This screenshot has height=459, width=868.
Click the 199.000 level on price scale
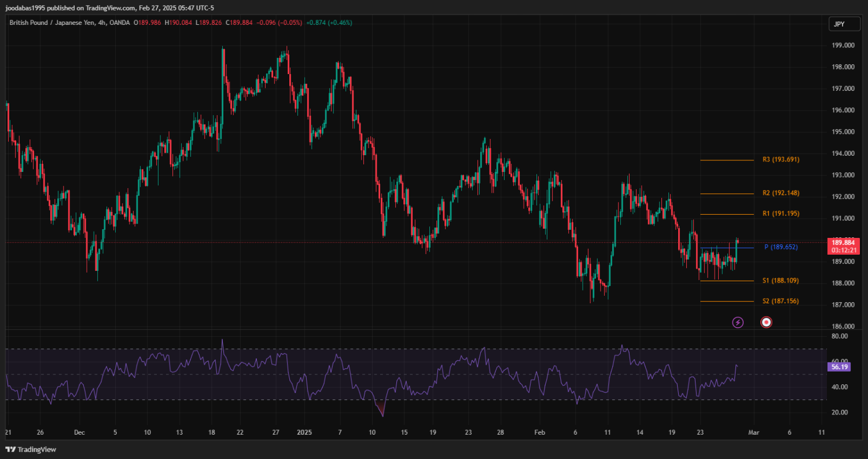(843, 45)
